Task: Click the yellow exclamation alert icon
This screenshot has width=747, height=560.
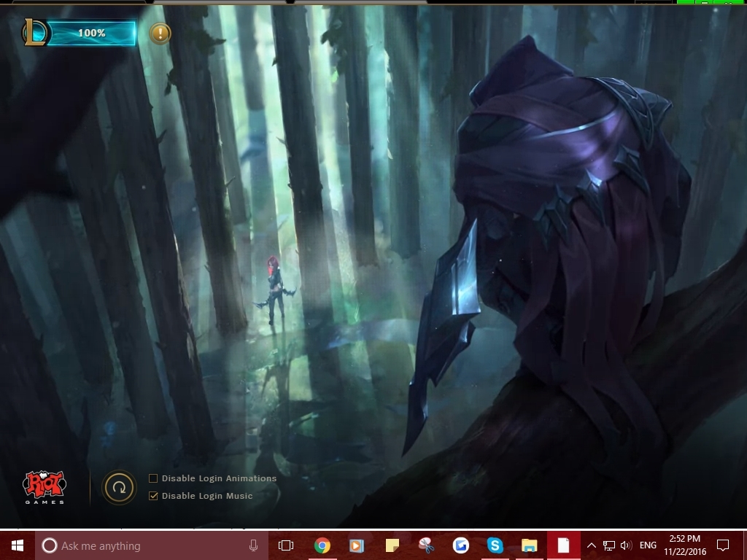Action: [160, 34]
